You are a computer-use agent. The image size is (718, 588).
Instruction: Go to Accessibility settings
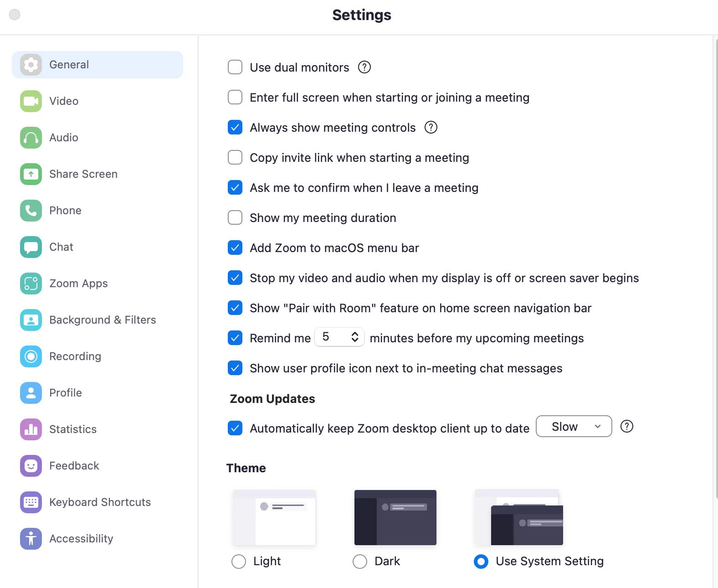point(97,539)
